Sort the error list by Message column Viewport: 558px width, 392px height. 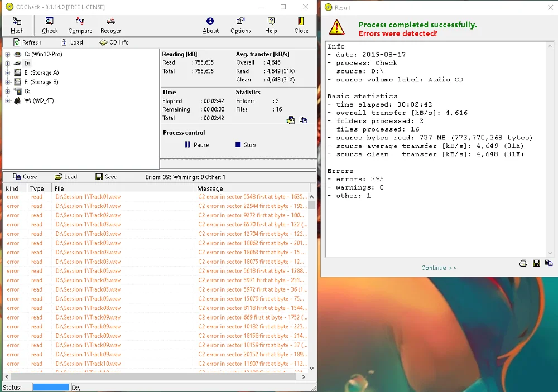tap(250, 188)
